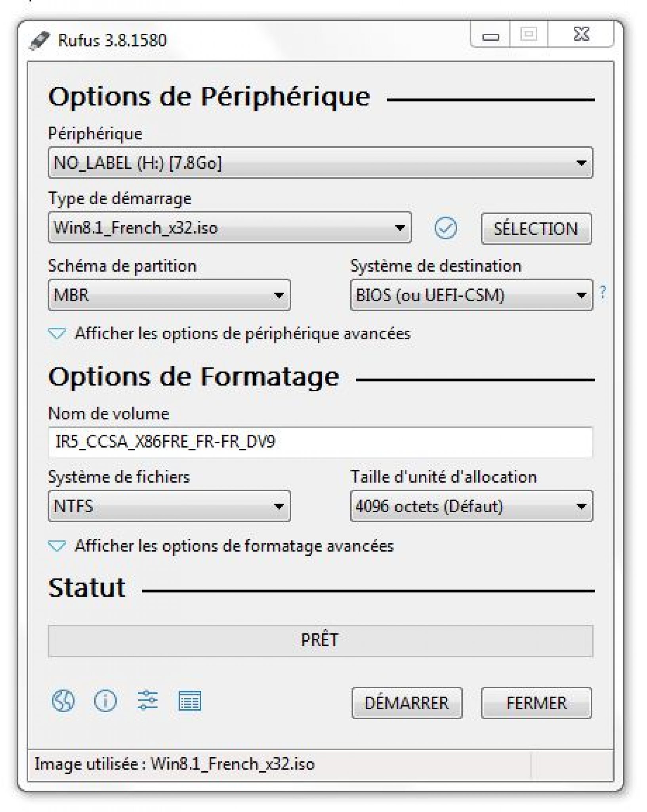Click the SÉLECTION button
This screenshot has width=647, height=812.
[536, 229]
